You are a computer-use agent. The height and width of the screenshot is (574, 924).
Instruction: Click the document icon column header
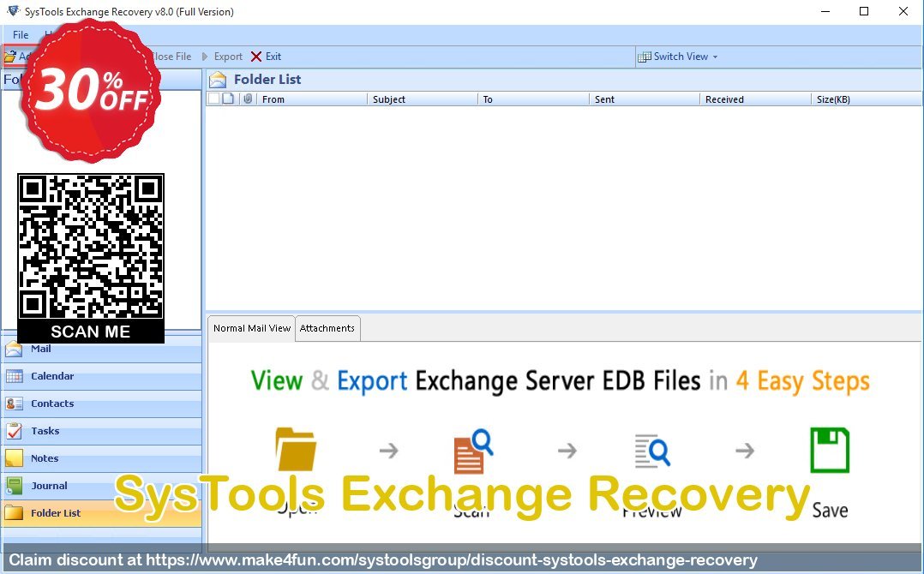pos(228,99)
